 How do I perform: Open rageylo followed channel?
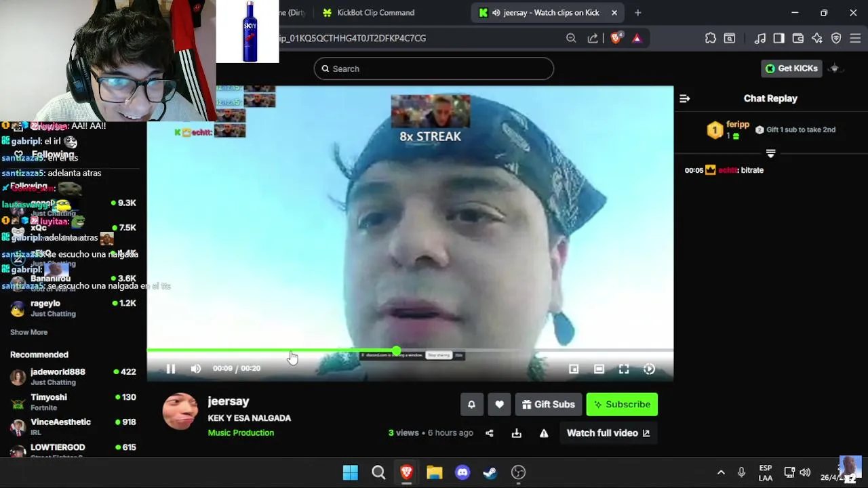click(x=73, y=308)
